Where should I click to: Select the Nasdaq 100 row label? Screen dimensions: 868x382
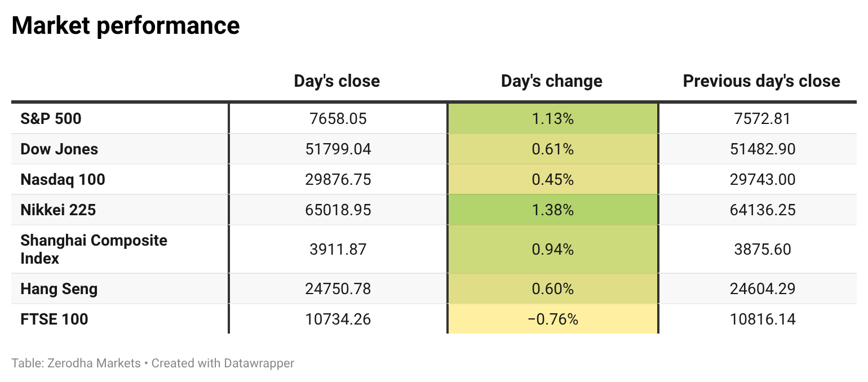point(63,179)
